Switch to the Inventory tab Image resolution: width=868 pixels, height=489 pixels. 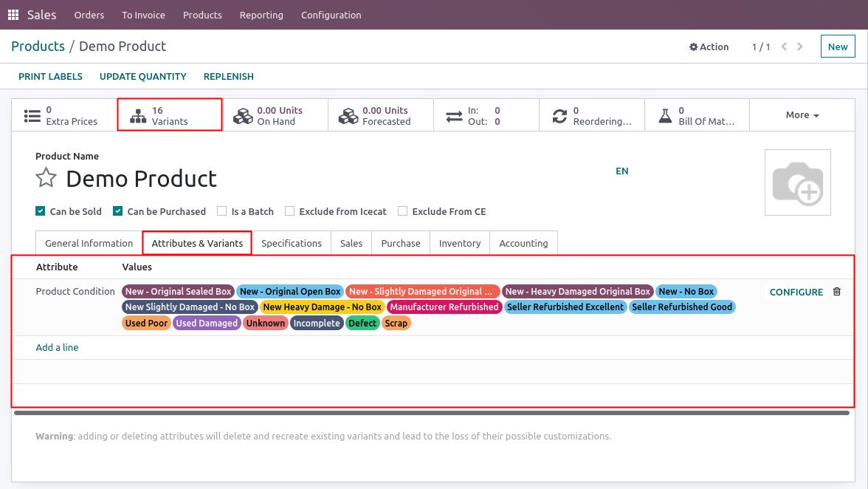459,243
